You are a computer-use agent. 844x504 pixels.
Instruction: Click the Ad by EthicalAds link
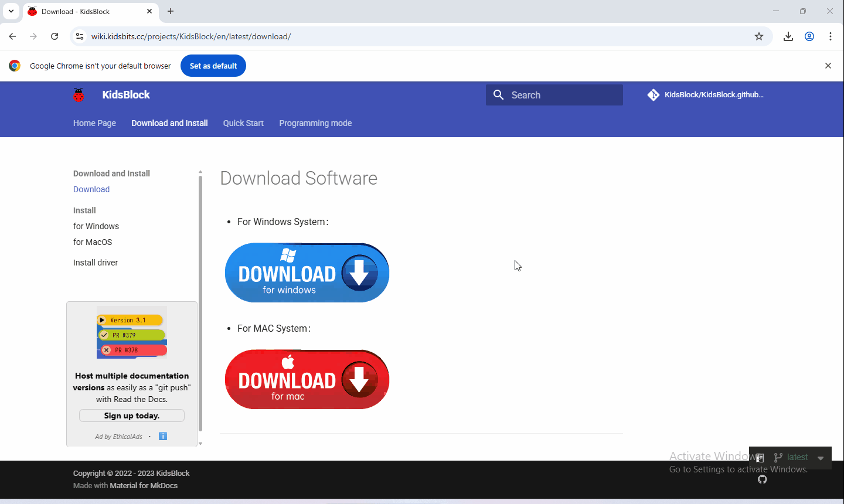click(119, 437)
